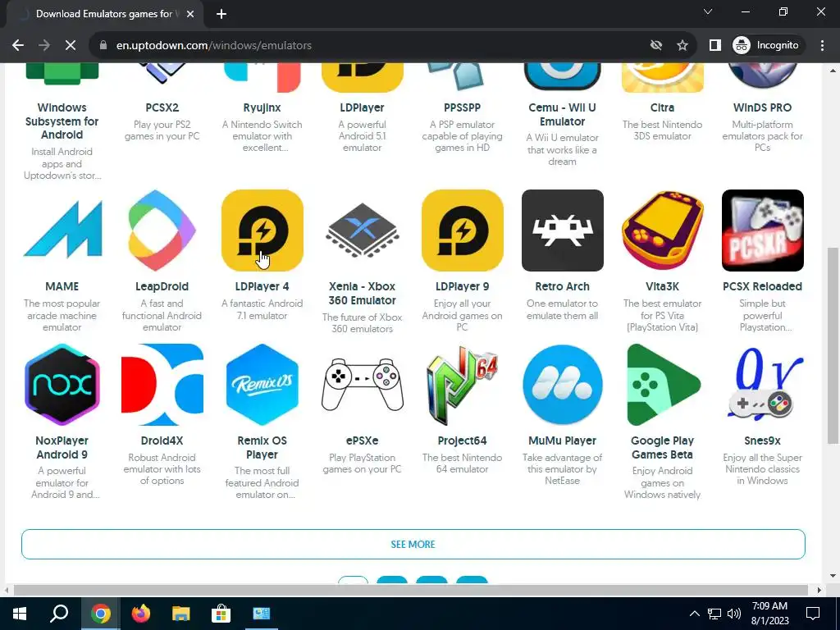Click 'A fantastic Android 7.1 emulator' text

click(262, 309)
